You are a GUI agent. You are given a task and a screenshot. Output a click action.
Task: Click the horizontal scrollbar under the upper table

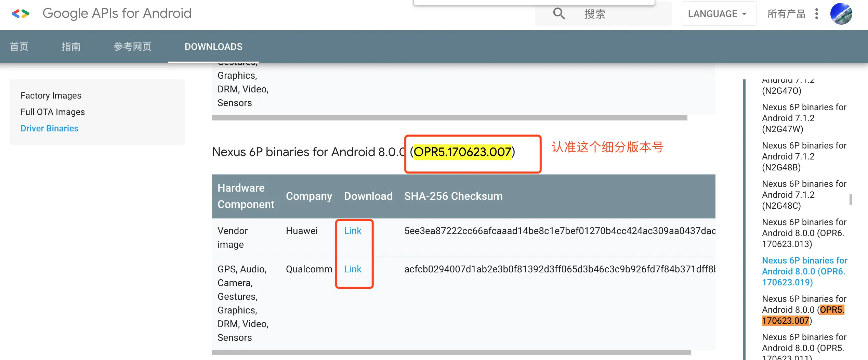(450, 118)
